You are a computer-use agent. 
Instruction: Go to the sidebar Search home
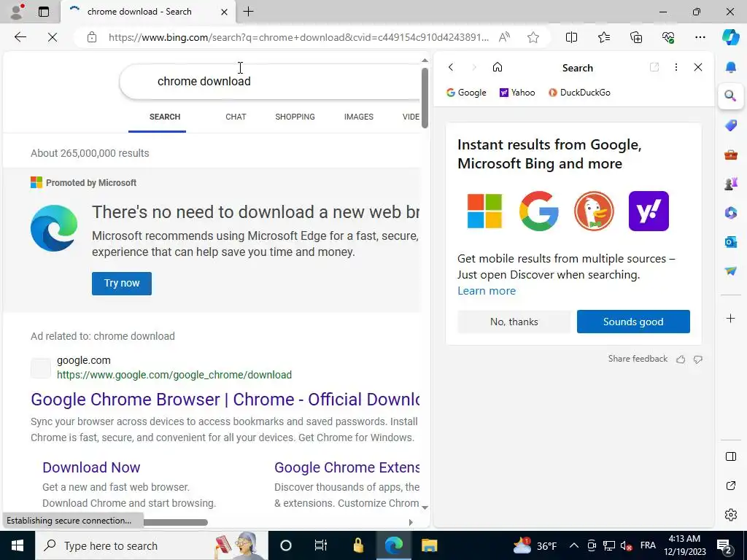[498, 67]
